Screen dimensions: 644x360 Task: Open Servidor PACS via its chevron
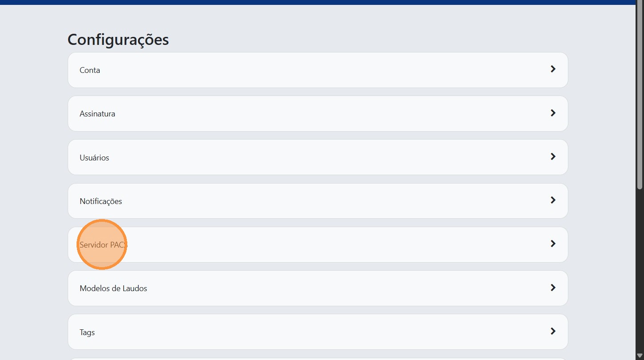point(553,244)
